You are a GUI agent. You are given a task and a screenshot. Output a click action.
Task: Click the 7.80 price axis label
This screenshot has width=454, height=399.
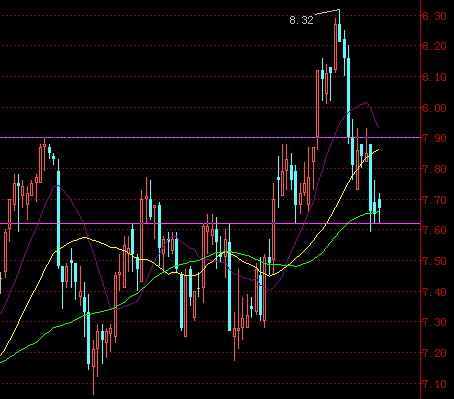(x=435, y=169)
